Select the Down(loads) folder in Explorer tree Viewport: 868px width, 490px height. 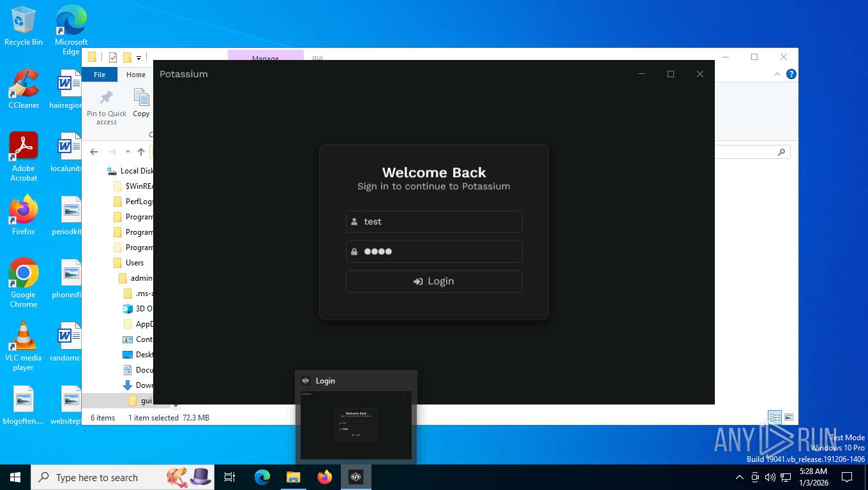[x=138, y=385]
